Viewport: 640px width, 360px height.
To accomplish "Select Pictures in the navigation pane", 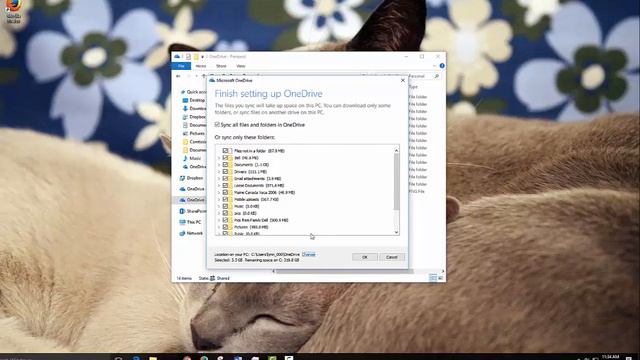I will click(194, 133).
